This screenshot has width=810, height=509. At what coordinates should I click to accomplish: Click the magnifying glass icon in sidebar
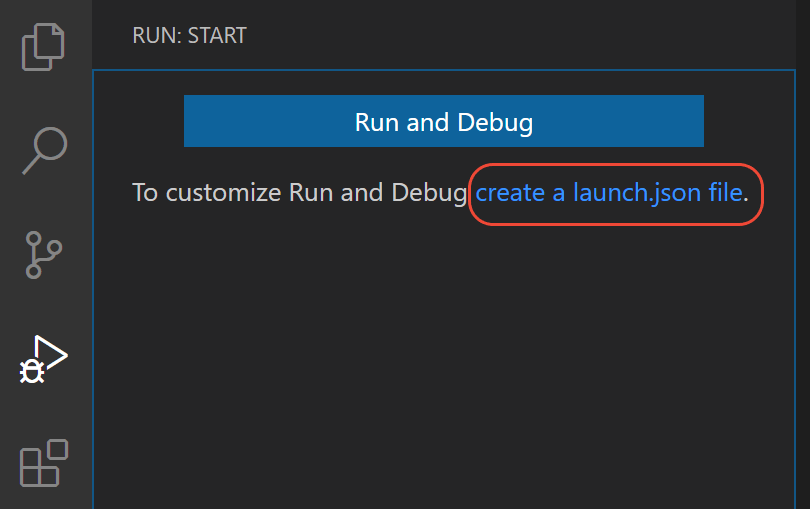tap(44, 150)
